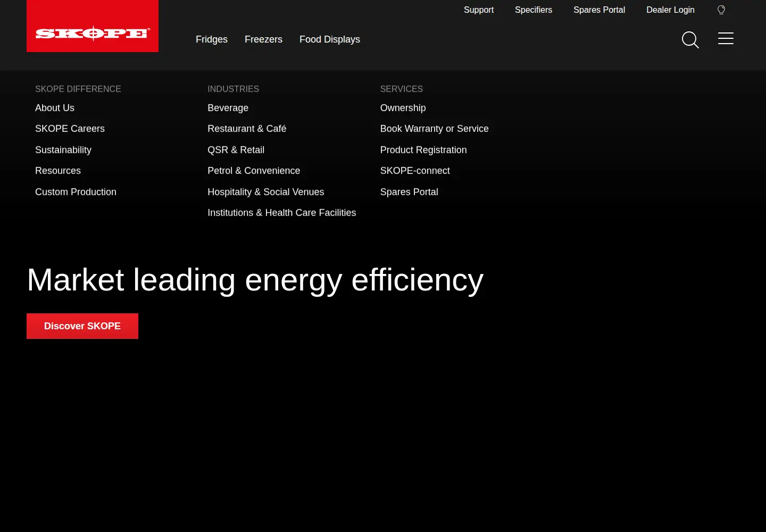Click the Discover SKOPE button
Viewport: 766px width, 532px height.
82,326
